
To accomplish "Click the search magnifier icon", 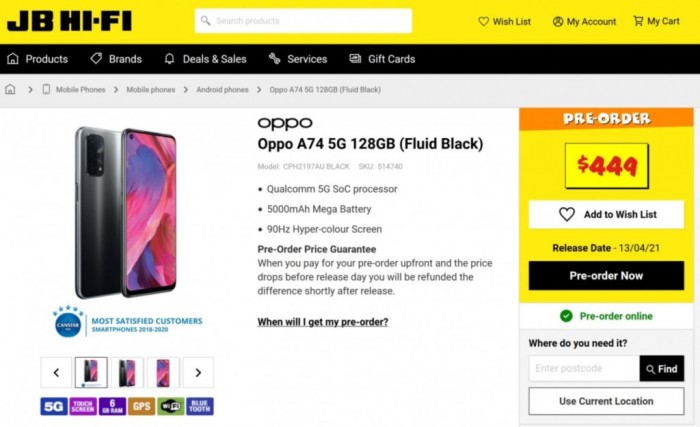I will pyautogui.click(x=204, y=21).
